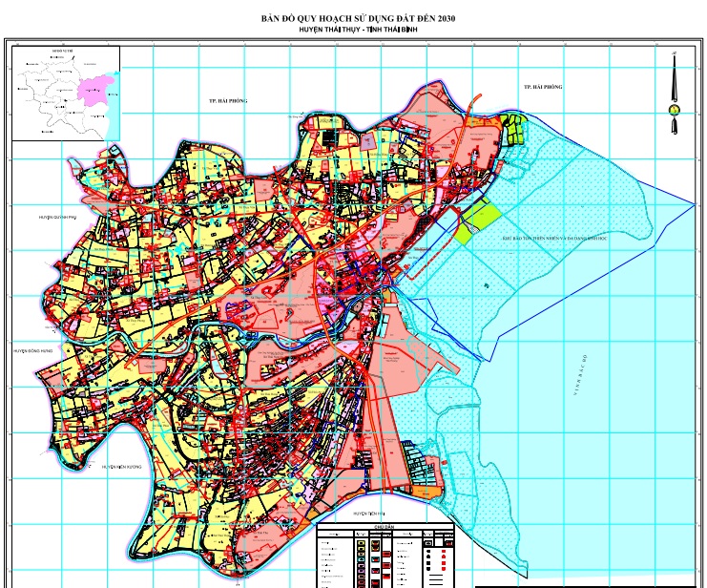Click the 'HUYỆN QUỲNH PHỤ' label
The image size is (707, 588).
coord(56,218)
